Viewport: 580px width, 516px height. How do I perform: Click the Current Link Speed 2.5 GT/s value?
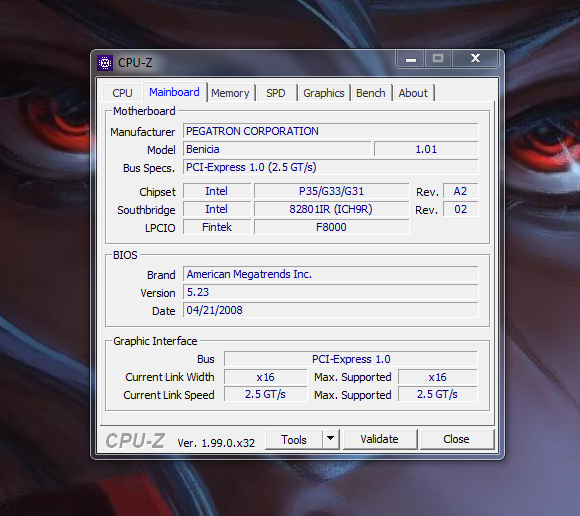click(x=266, y=394)
